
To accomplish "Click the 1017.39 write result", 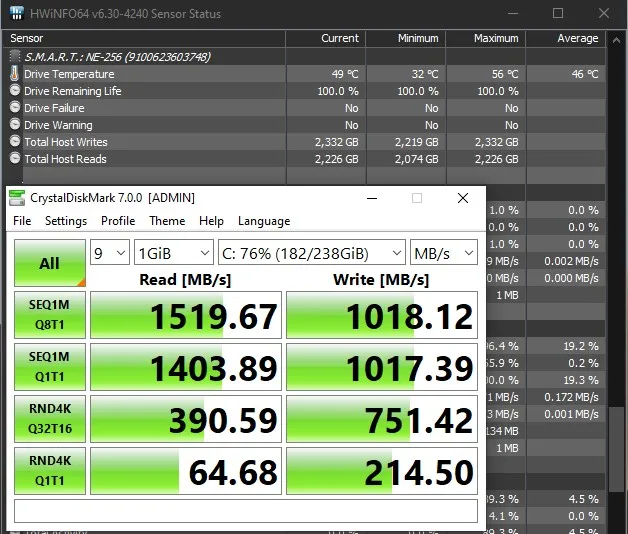I will point(382,367).
